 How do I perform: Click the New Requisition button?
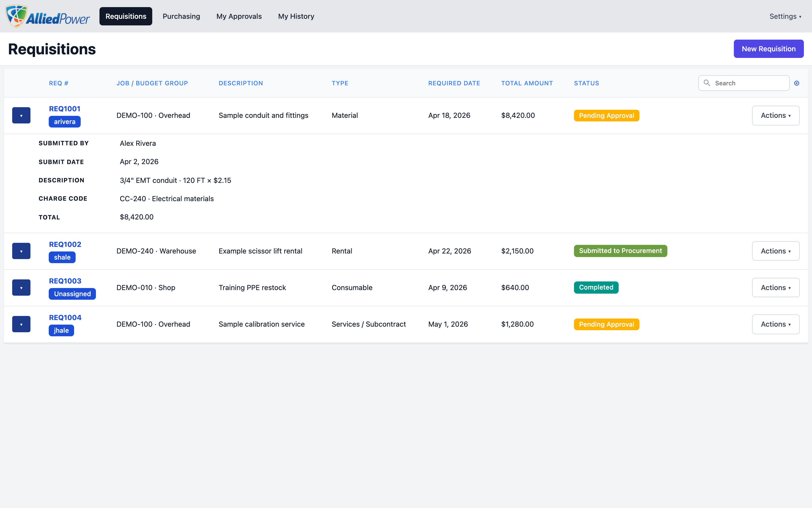click(x=768, y=49)
